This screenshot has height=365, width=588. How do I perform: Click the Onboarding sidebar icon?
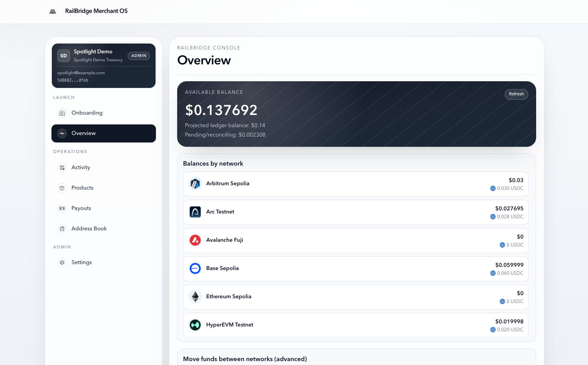coord(62,113)
